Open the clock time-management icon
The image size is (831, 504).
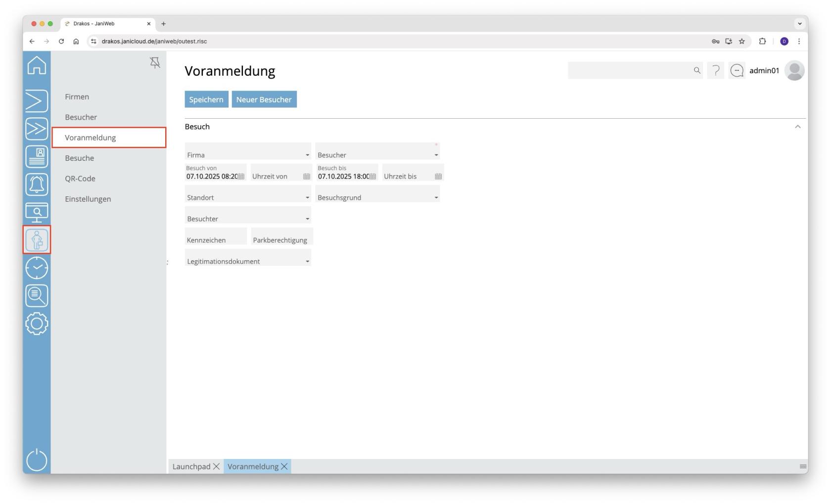[x=37, y=268]
